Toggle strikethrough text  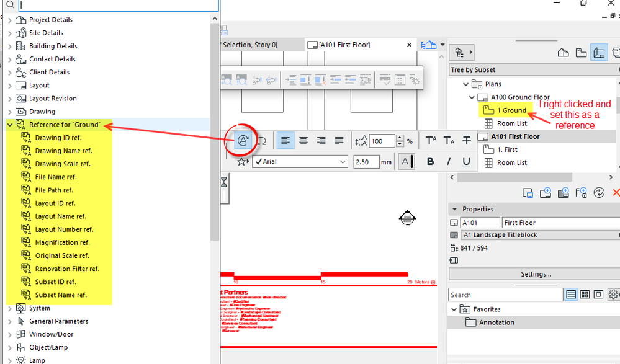[467, 141]
